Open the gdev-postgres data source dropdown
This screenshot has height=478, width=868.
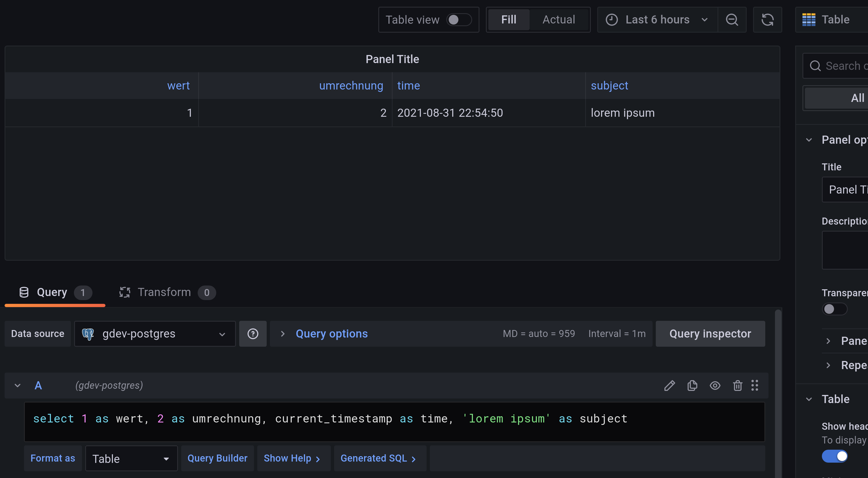pos(155,334)
